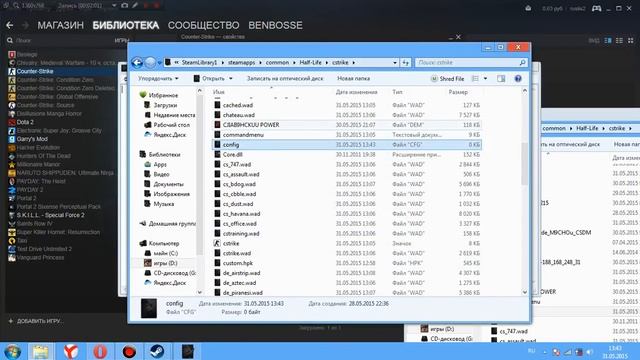640x360 pixels.
Task: Open Яндекс.Диск under Избранное
Action: pyautogui.click(x=165, y=135)
